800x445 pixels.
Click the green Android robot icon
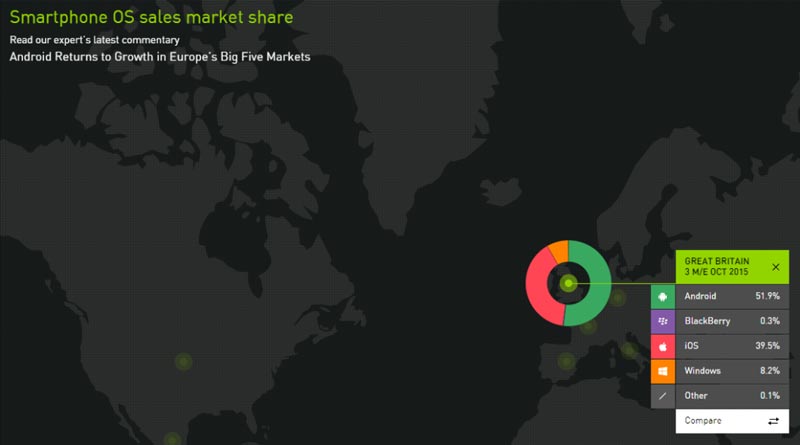pyautogui.click(x=662, y=297)
